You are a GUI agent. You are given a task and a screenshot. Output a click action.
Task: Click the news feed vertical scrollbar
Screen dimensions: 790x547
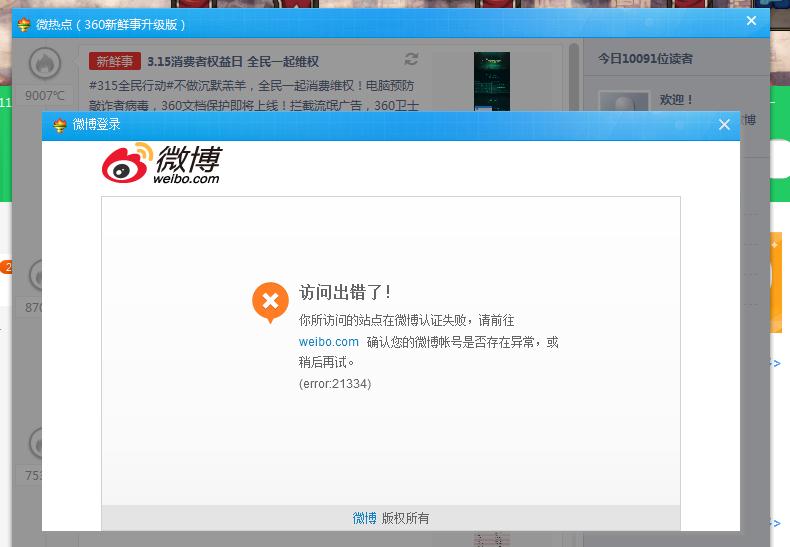coord(573,77)
